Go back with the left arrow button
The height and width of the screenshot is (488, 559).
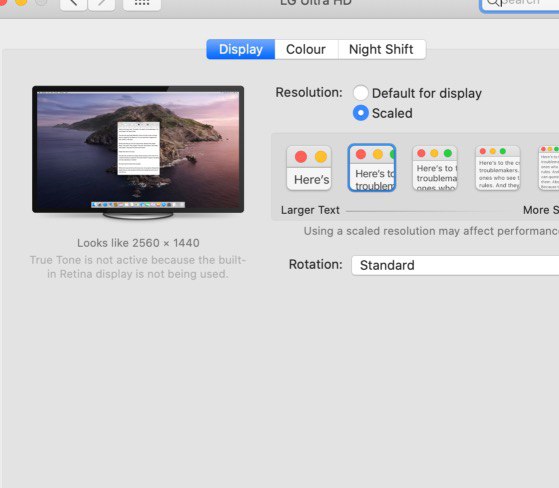73,4
